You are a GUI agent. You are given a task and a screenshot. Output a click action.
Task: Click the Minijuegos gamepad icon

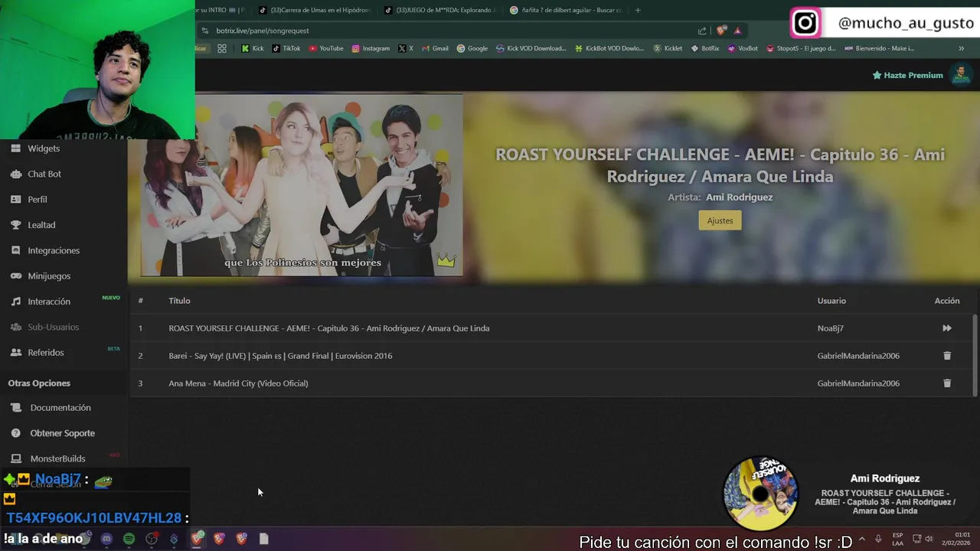tap(15, 276)
